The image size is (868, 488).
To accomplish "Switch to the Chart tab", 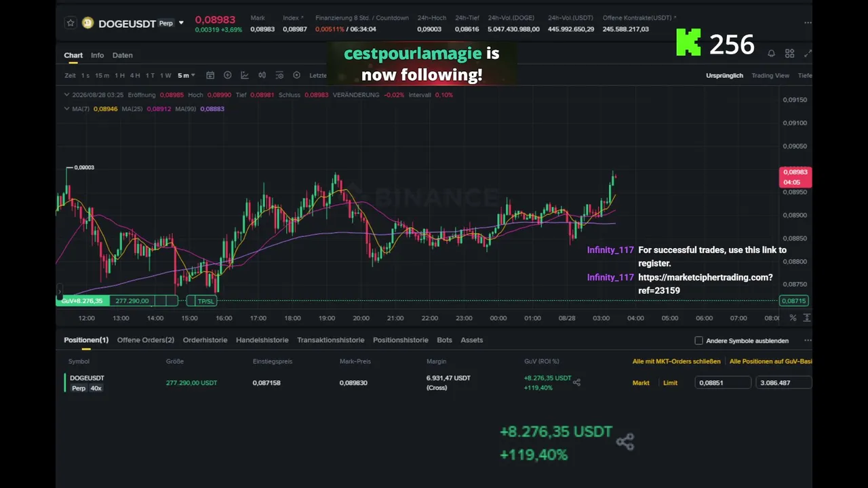I will 73,55.
